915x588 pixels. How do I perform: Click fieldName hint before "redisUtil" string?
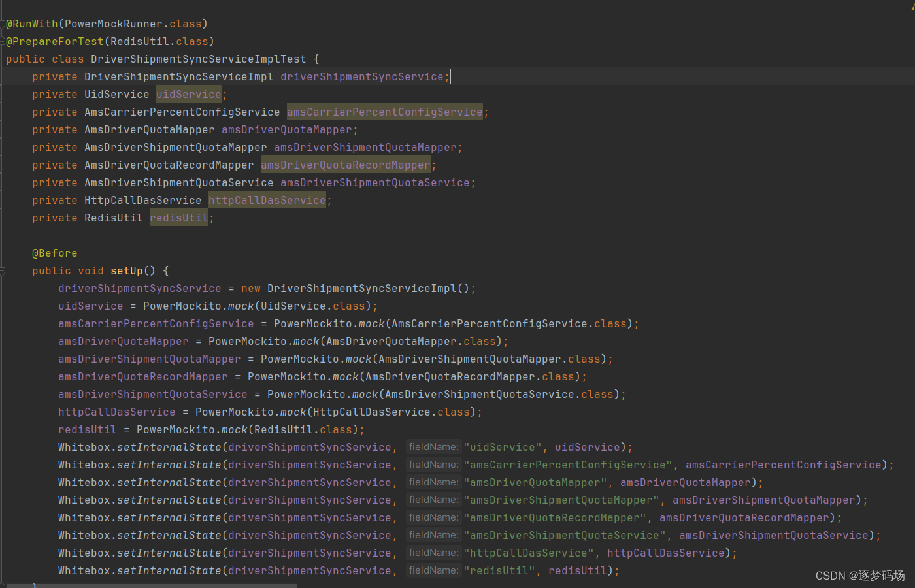[434, 571]
